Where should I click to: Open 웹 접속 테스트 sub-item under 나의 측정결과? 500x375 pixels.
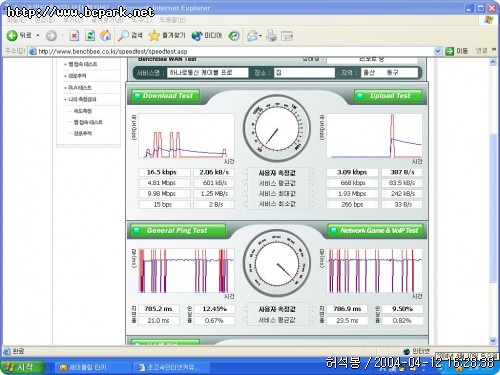coord(88,122)
